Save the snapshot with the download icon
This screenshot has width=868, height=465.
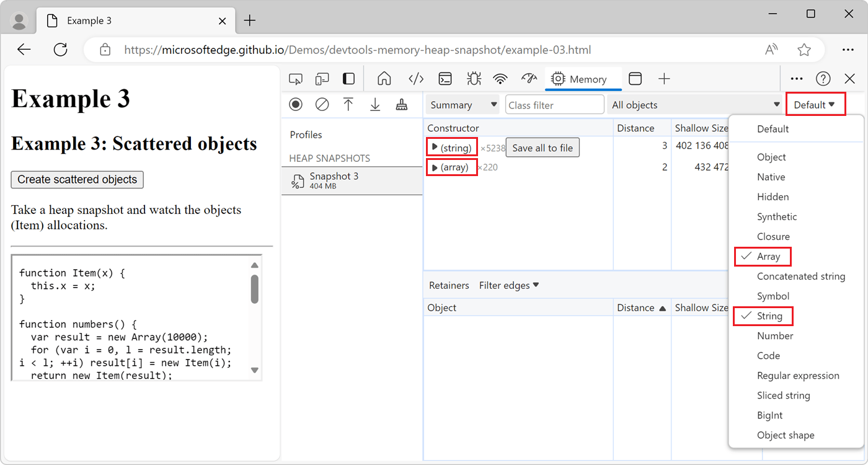[x=375, y=104]
